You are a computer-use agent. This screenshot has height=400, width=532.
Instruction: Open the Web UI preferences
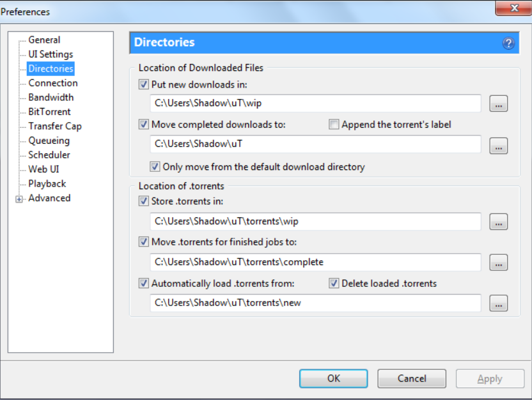pyautogui.click(x=45, y=169)
